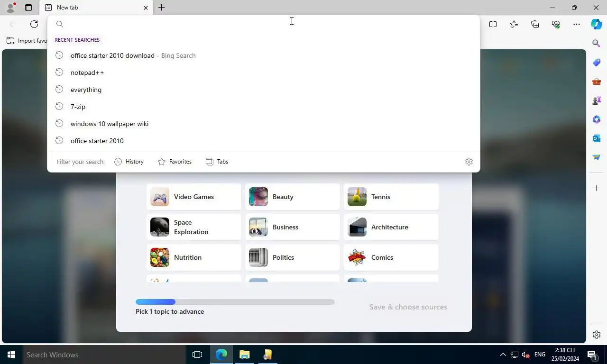Switch to the New tab tab
Image resolution: width=607 pixels, height=364 pixels.
click(96, 8)
